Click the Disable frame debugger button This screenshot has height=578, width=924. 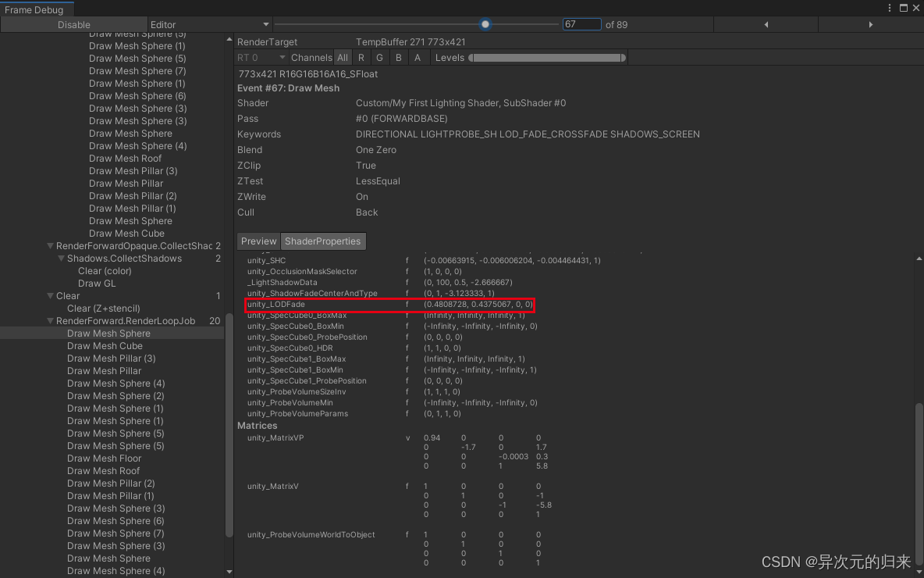point(73,24)
